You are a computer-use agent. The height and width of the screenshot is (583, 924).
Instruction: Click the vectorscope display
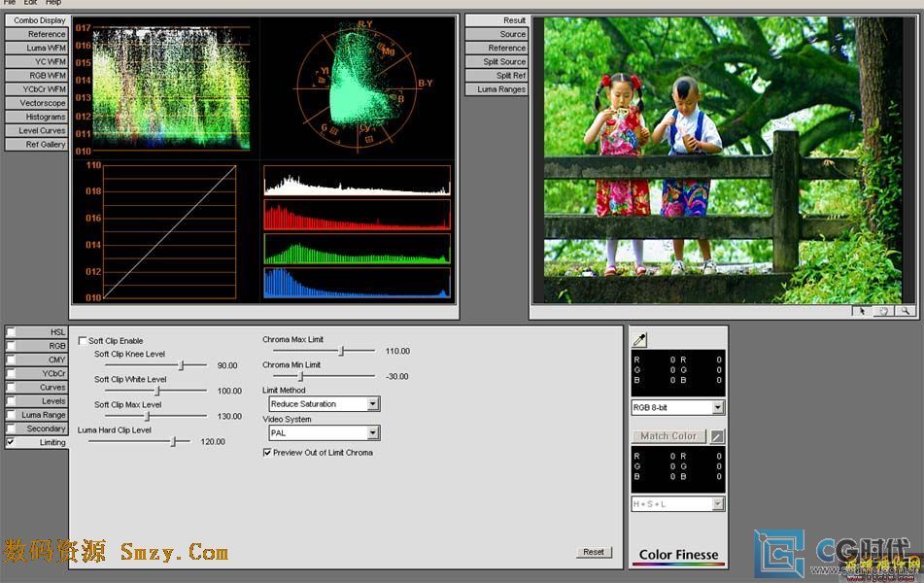[x=358, y=86]
